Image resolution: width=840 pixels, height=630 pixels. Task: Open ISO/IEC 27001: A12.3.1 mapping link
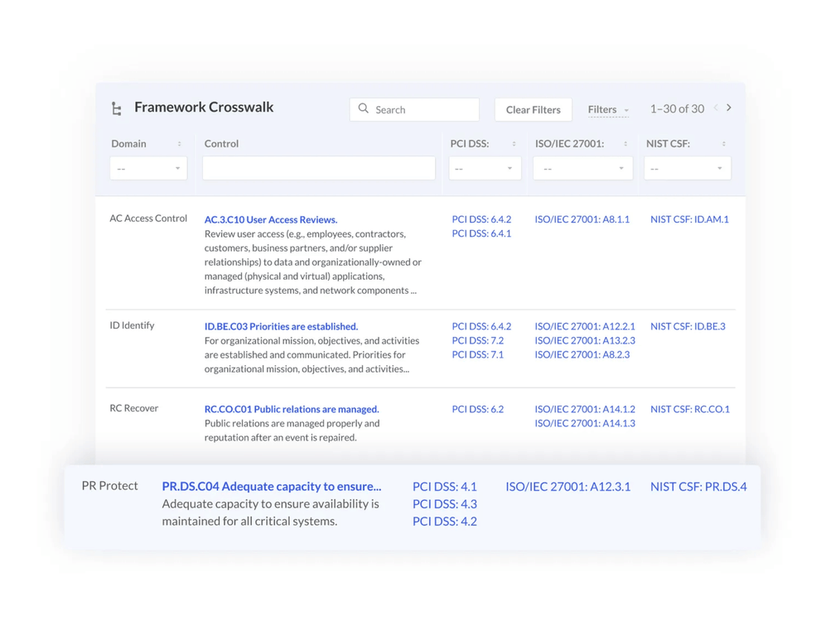pyautogui.click(x=567, y=487)
